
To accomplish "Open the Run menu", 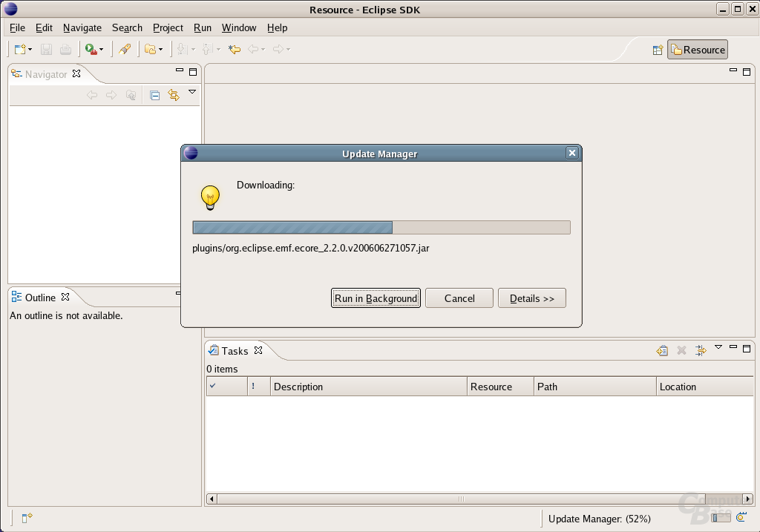I will point(203,27).
